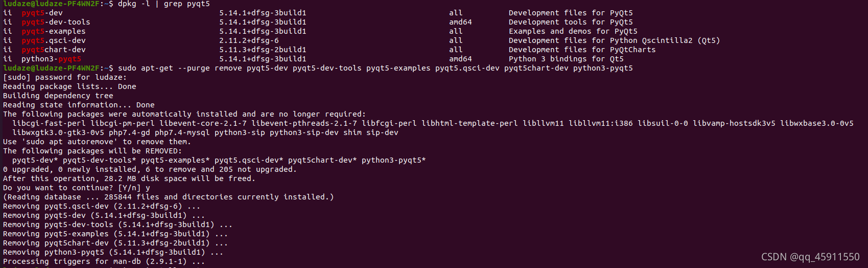Click 'Do you want to continue? [Y/n]' prompt
868x268 pixels.
pos(72,188)
